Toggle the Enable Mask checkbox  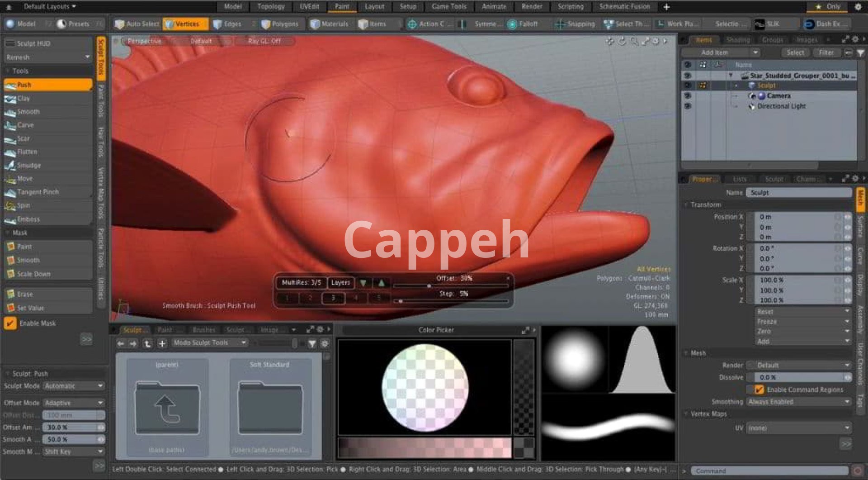[10, 323]
